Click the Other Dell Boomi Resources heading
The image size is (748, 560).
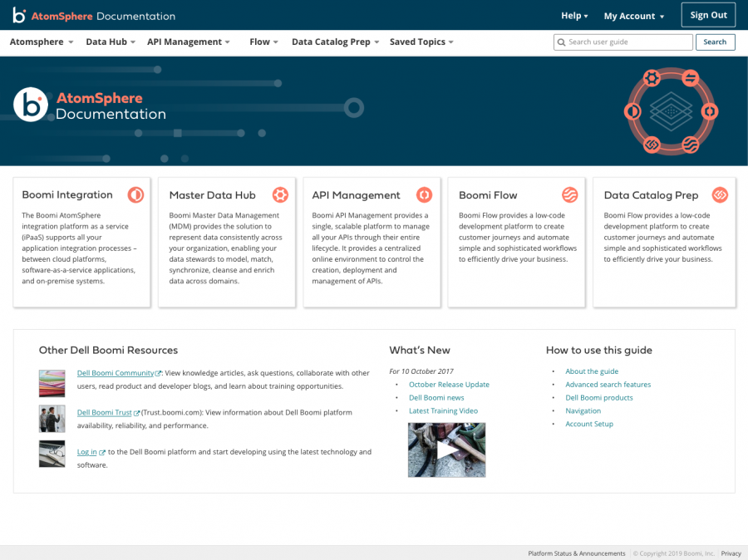coord(108,350)
